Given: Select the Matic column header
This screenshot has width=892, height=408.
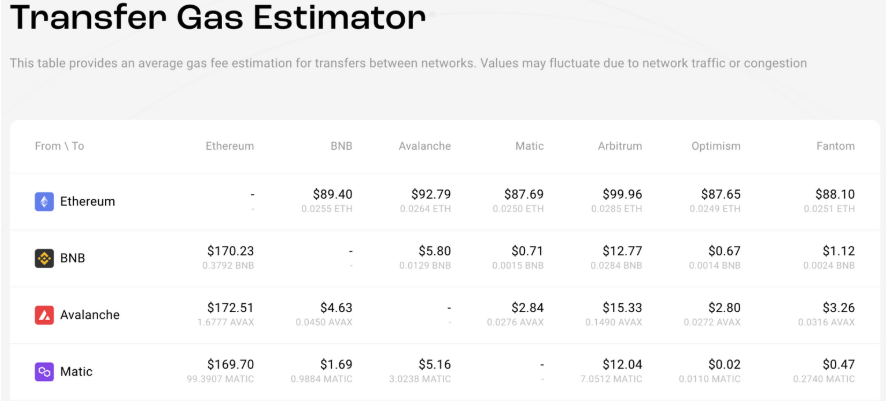Looking at the screenshot, I should point(529,146).
